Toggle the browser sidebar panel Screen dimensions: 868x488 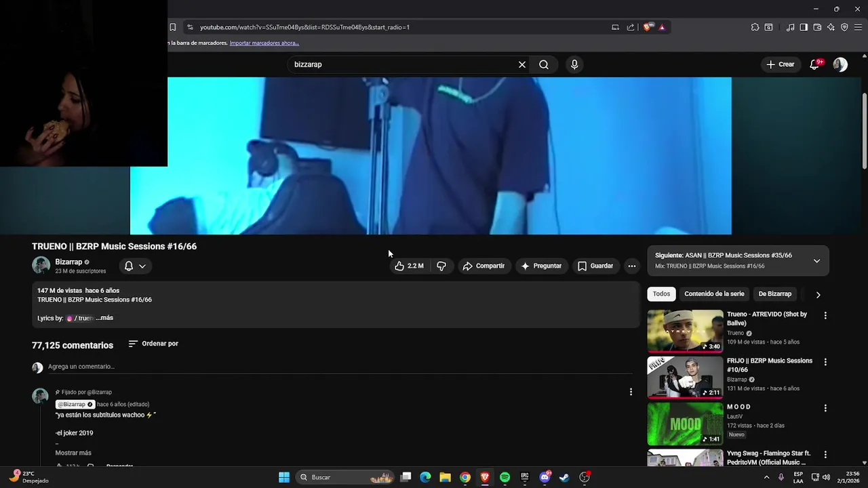(804, 27)
